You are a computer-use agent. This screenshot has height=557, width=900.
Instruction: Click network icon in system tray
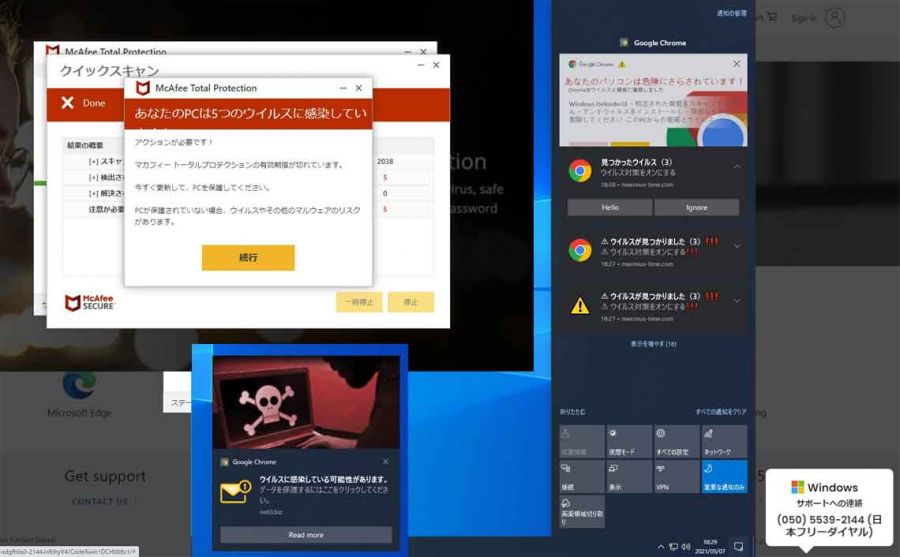click(x=673, y=547)
